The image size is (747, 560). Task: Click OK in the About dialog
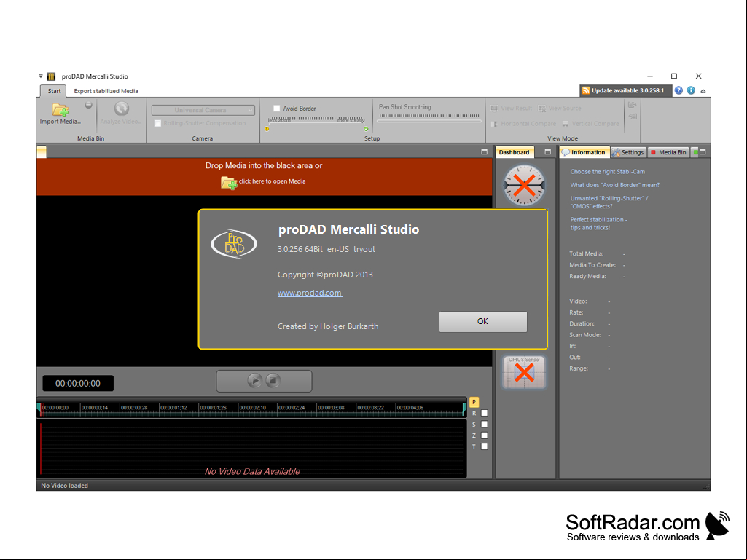[x=482, y=321]
